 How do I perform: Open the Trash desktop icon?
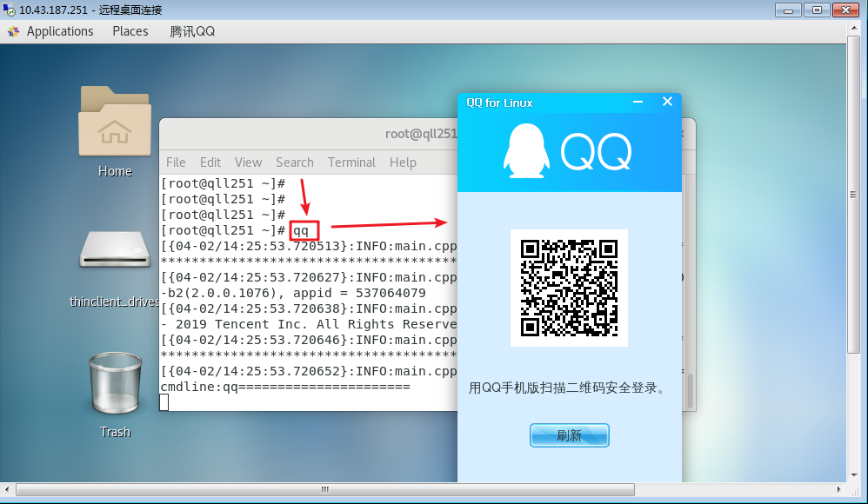[x=115, y=383]
